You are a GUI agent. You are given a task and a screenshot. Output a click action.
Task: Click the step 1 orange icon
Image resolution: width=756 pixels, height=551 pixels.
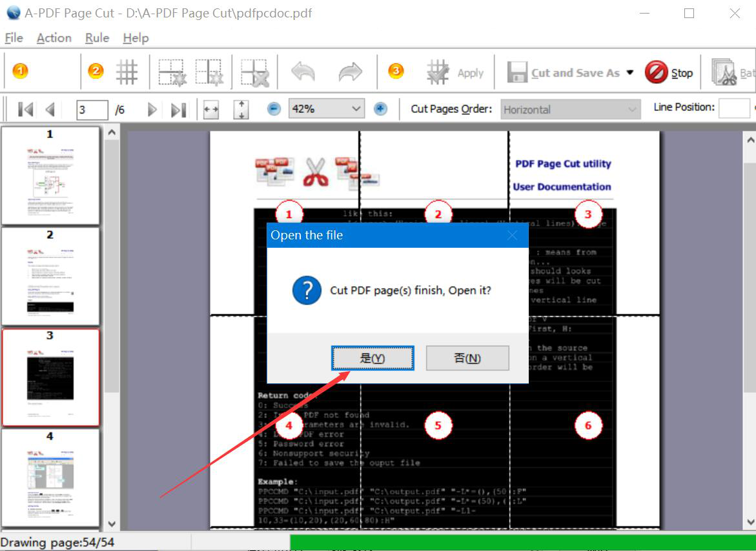[20, 71]
